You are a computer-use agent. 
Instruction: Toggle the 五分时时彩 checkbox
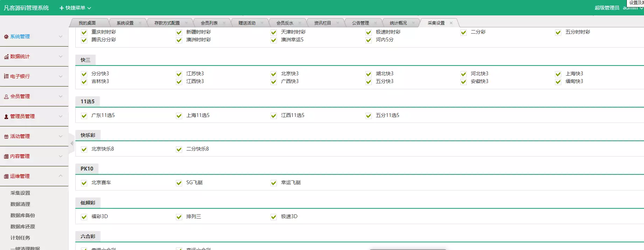coord(558,33)
